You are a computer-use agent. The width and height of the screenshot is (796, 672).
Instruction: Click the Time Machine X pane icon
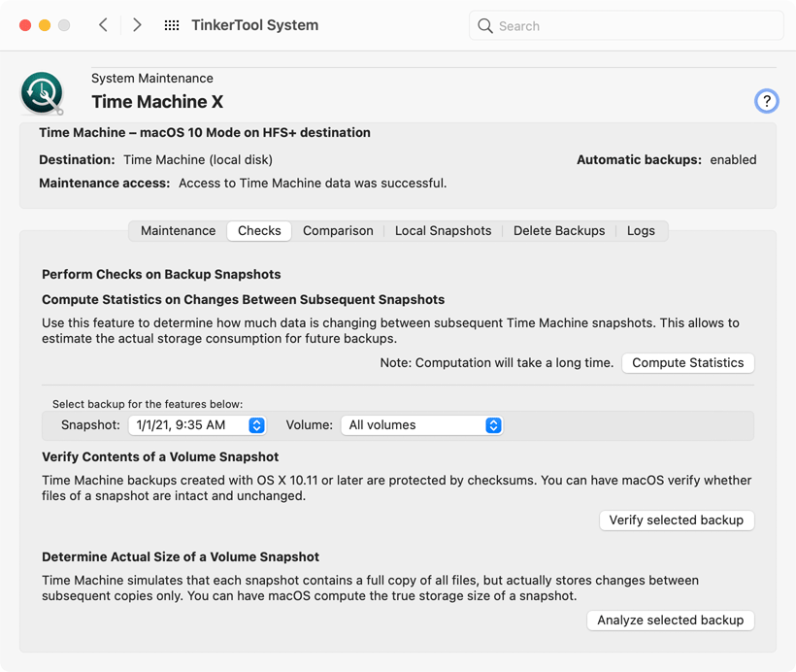pos(42,93)
